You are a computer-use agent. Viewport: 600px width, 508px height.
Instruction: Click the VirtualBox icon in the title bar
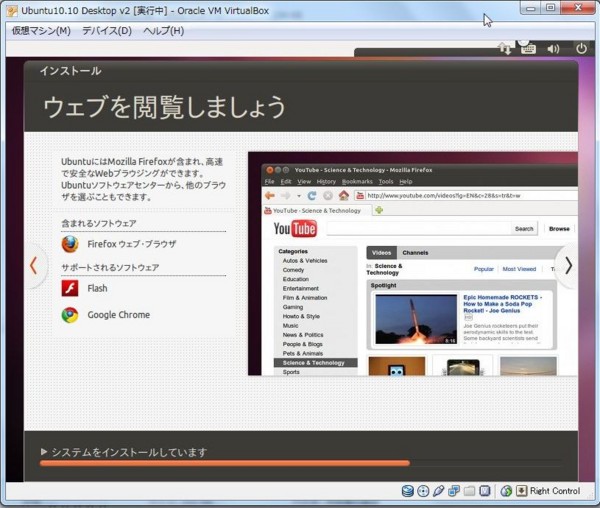point(12,11)
